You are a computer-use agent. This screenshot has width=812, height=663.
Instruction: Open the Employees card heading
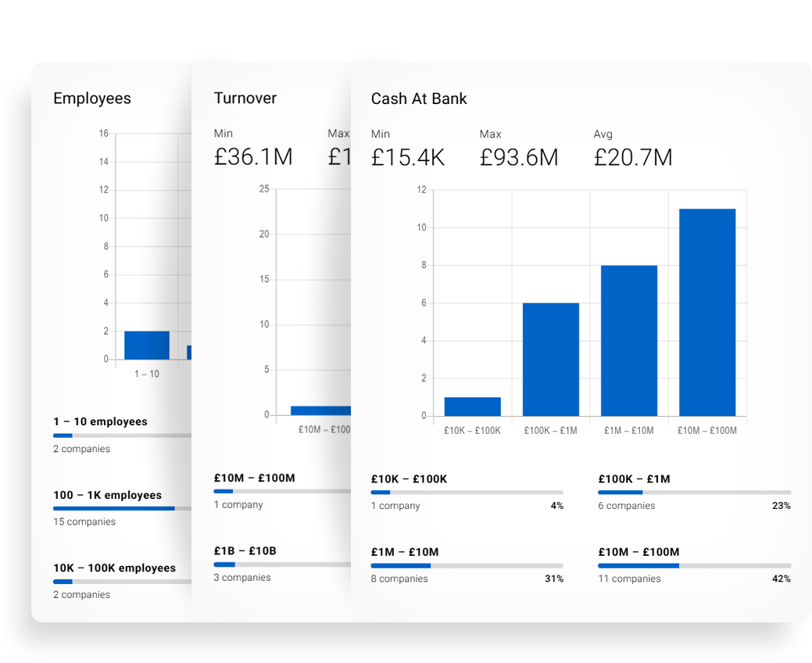92,99
